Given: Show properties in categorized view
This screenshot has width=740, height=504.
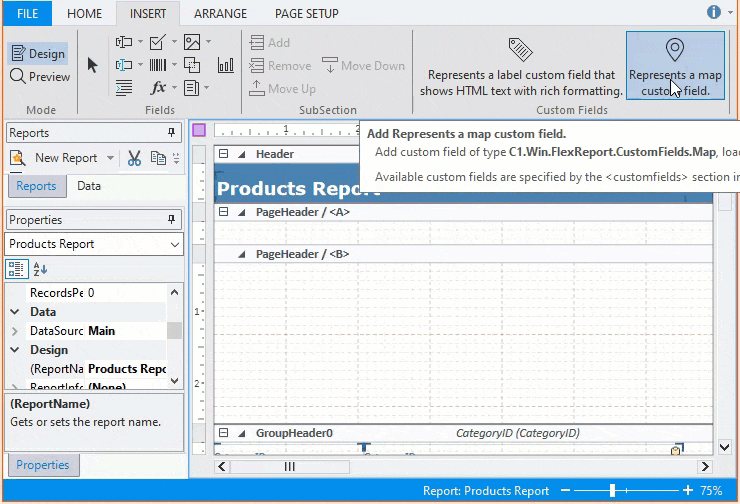Looking at the screenshot, I should point(17,269).
